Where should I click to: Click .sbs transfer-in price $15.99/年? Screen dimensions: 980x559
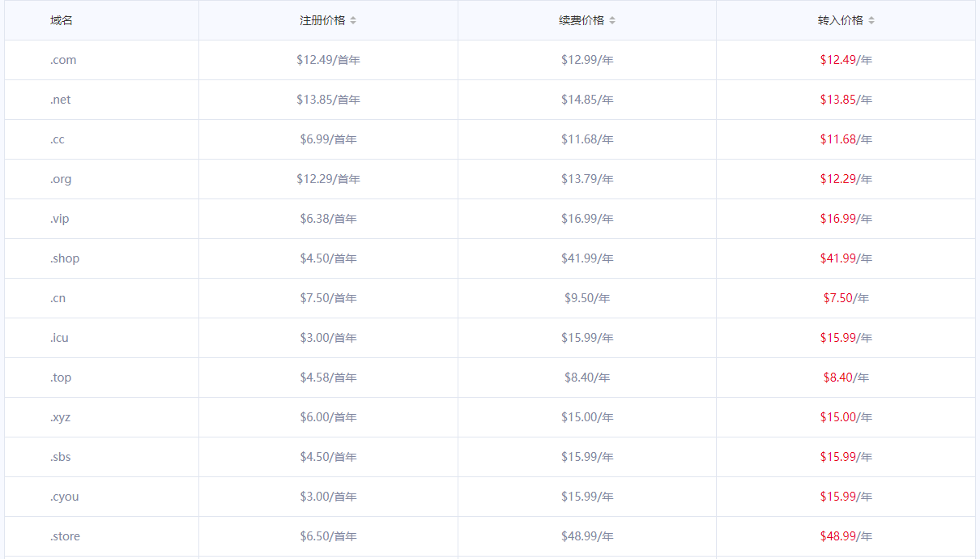click(x=846, y=457)
